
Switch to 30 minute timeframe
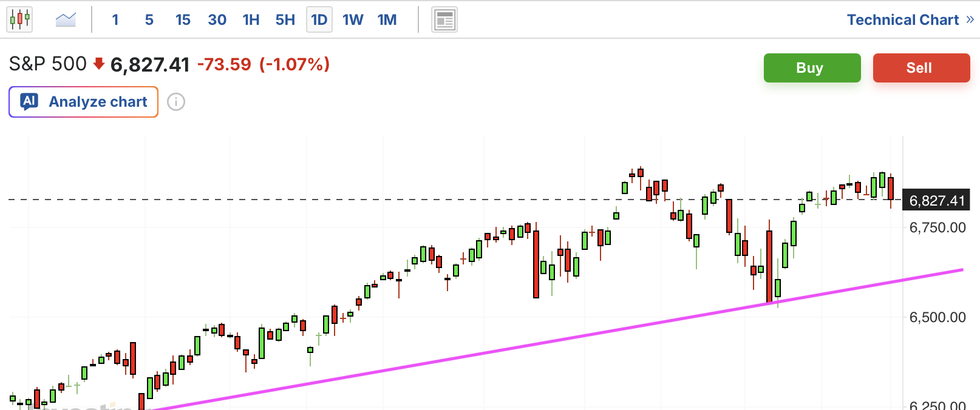coord(217,20)
